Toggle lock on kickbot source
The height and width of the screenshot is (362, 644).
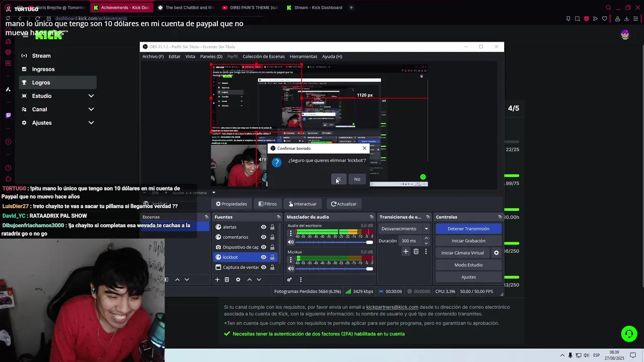272,257
